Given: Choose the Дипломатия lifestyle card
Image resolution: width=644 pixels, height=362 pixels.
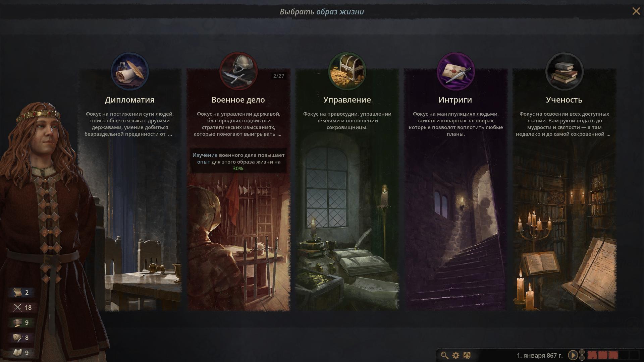Looking at the screenshot, I should pos(130,190).
